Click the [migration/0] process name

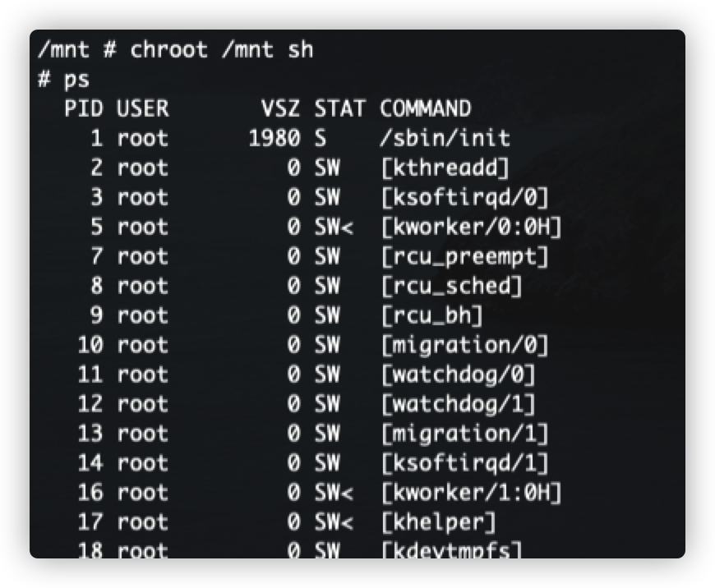464,345
